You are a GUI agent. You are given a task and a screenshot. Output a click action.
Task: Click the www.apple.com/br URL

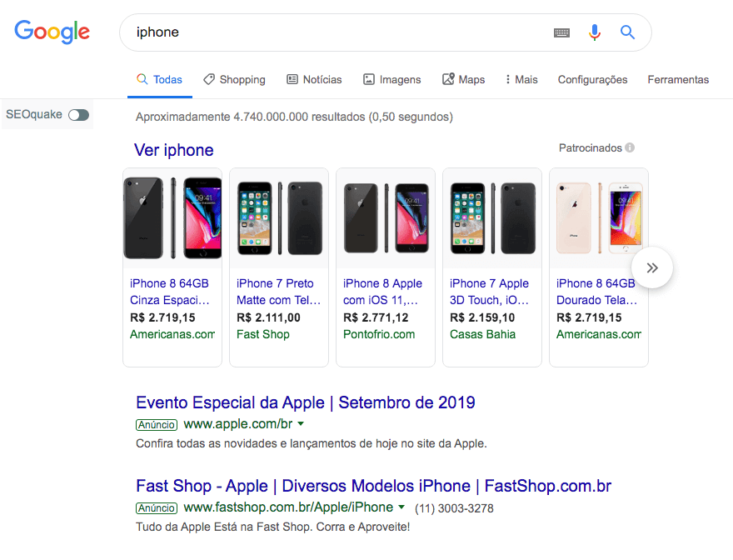238,424
